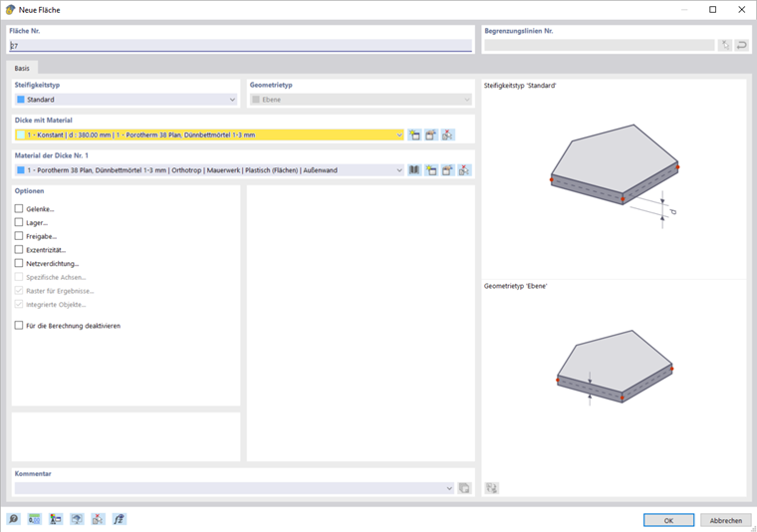Pick thickness graphically in Dicke mit Material row
This screenshot has width=757, height=532.
[448, 135]
